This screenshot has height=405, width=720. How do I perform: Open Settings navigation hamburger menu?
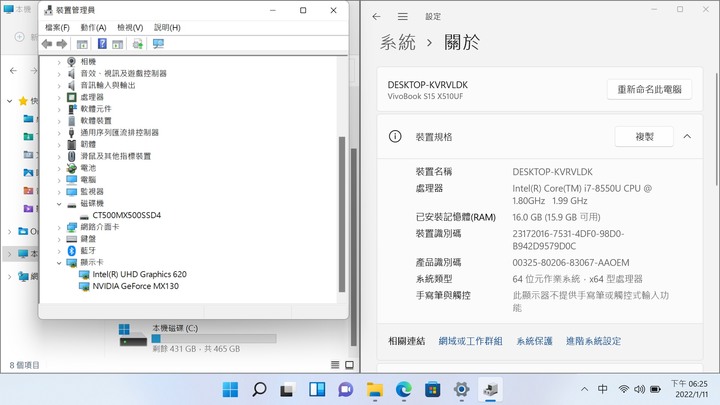click(403, 17)
